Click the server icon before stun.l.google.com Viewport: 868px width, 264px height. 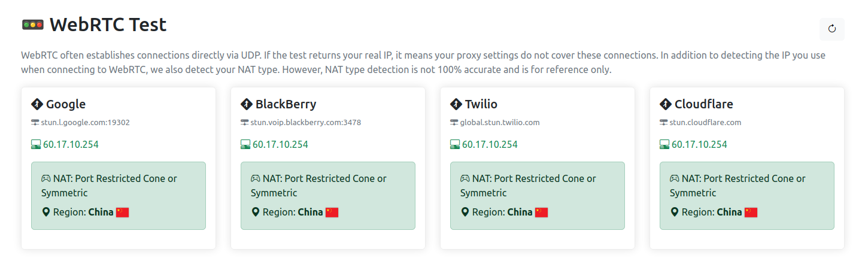tap(35, 123)
